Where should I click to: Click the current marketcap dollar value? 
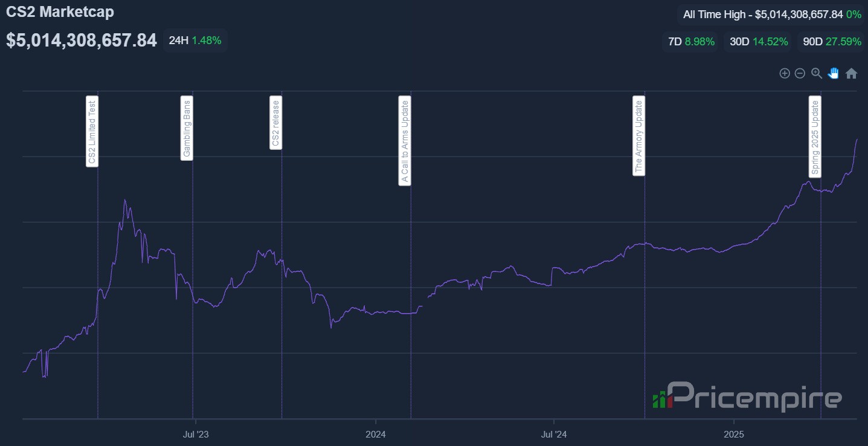click(x=82, y=40)
